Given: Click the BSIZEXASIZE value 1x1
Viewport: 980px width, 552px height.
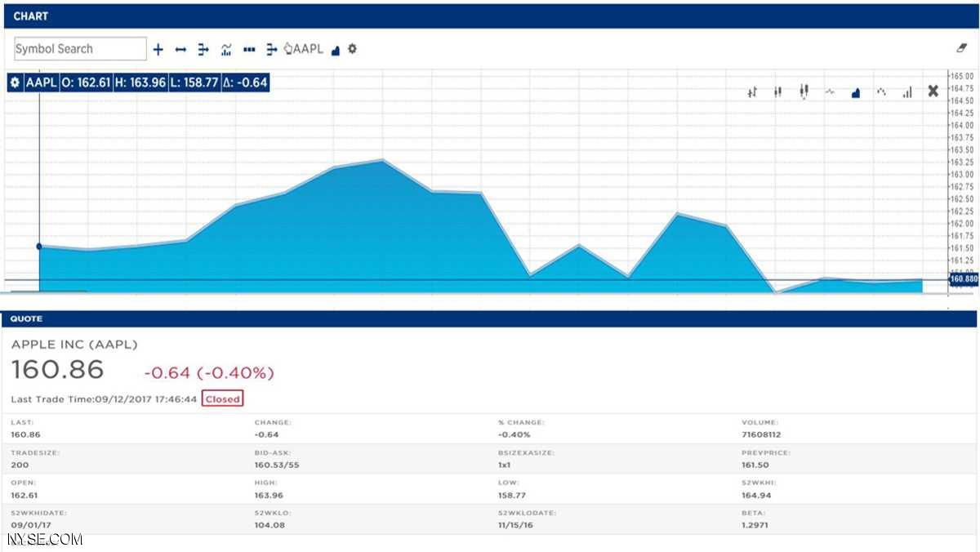Looking at the screenshot, I should [x=506, y=465].
